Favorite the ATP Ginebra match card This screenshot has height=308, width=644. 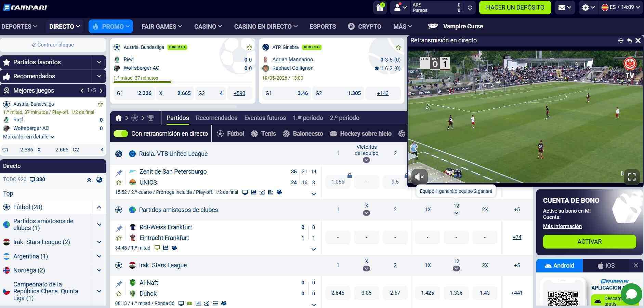coord(398,48)
